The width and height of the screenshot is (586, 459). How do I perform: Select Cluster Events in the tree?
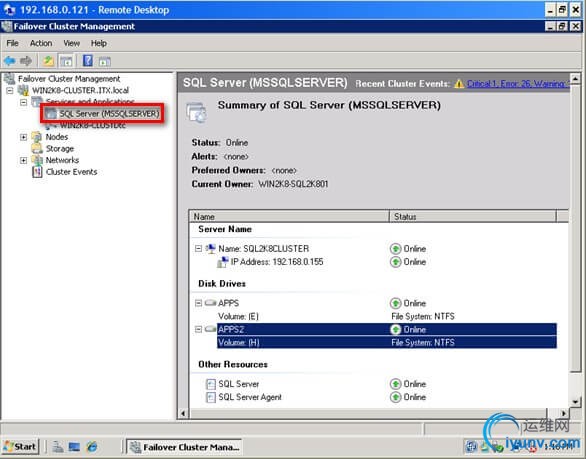[71, 172]
